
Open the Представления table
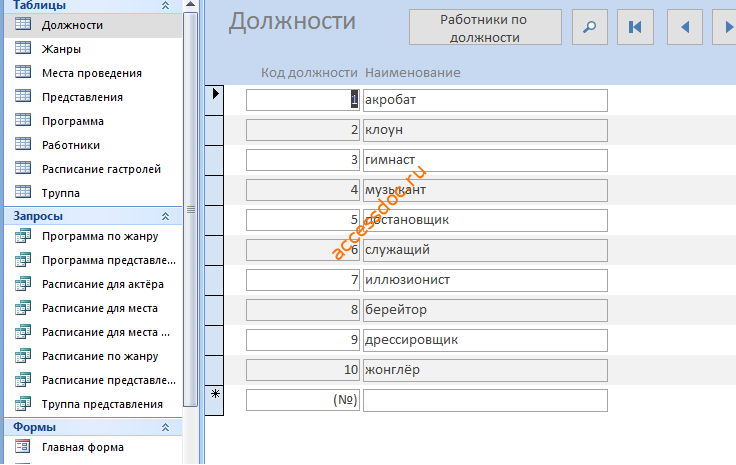click(x=82, y=97)
